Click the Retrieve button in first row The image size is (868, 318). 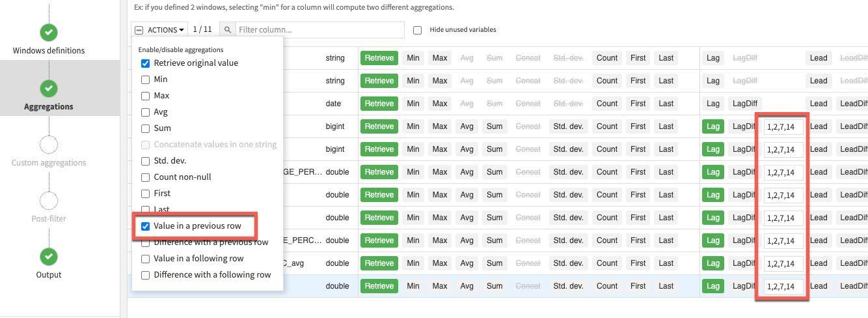(x=379, y=58)
